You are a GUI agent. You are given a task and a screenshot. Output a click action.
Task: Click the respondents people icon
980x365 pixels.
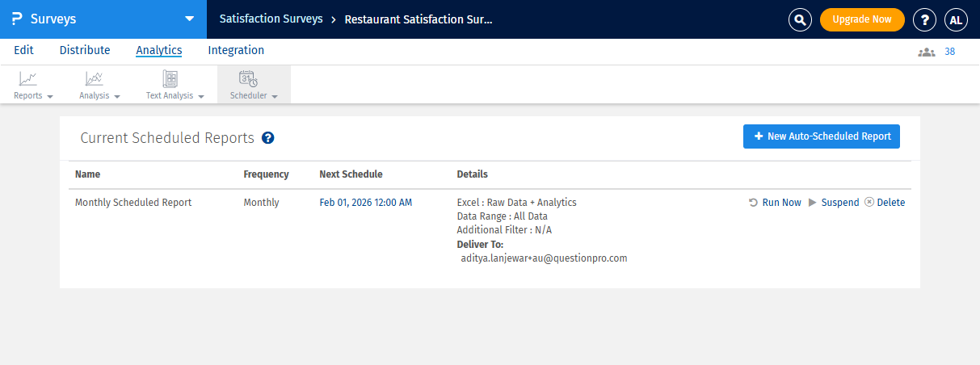point(926,52)
